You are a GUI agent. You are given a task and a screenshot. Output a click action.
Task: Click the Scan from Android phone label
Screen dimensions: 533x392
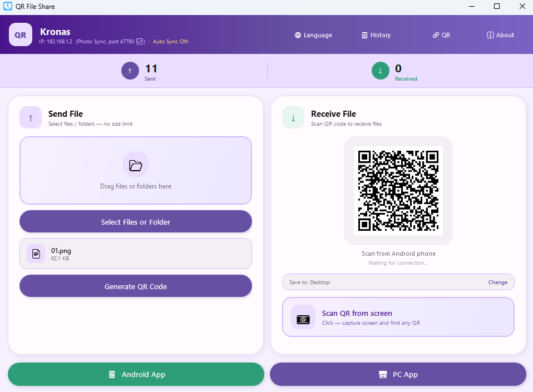398,254
